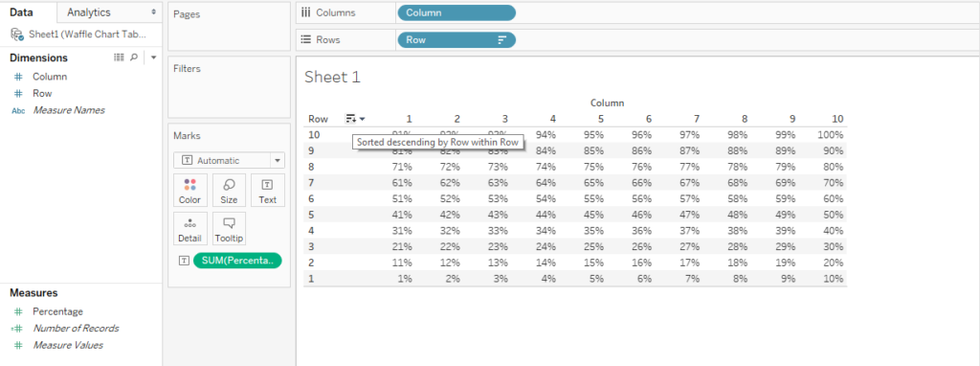Viewport: 980px width, 366px height.
Task: Switch to the Analytics tab
Action: click(89, 11)
